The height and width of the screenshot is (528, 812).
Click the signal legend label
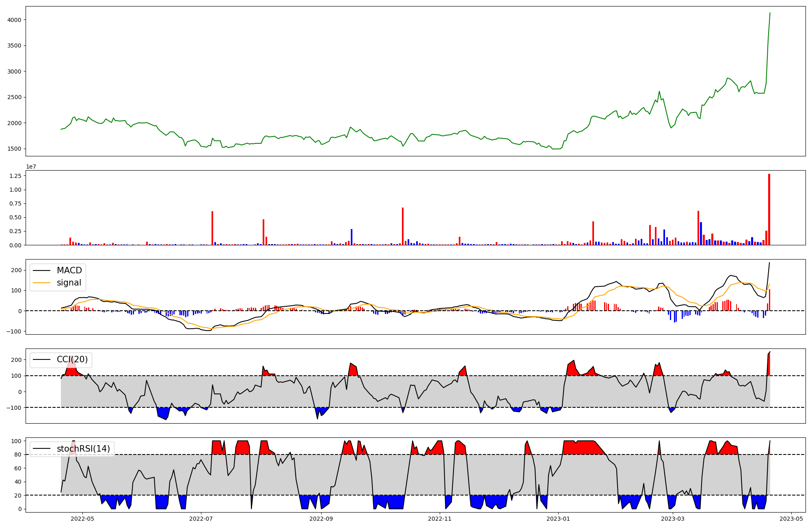tap(69, 283)
